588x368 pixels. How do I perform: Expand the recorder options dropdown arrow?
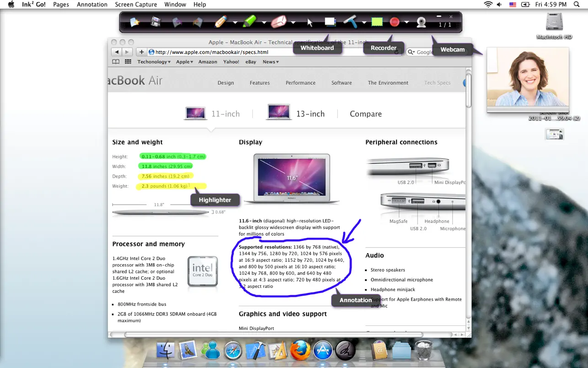406,22
